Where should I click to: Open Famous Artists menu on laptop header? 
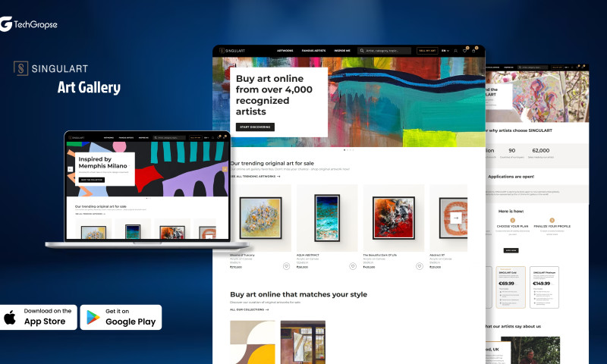pyautogui.click(x=126, y=138)
